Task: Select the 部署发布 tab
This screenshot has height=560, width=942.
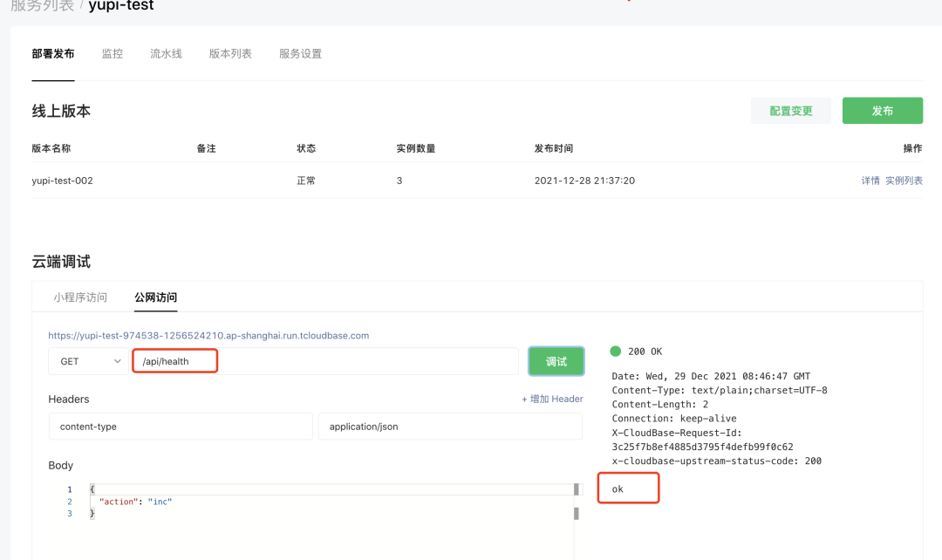Action: 53,54
